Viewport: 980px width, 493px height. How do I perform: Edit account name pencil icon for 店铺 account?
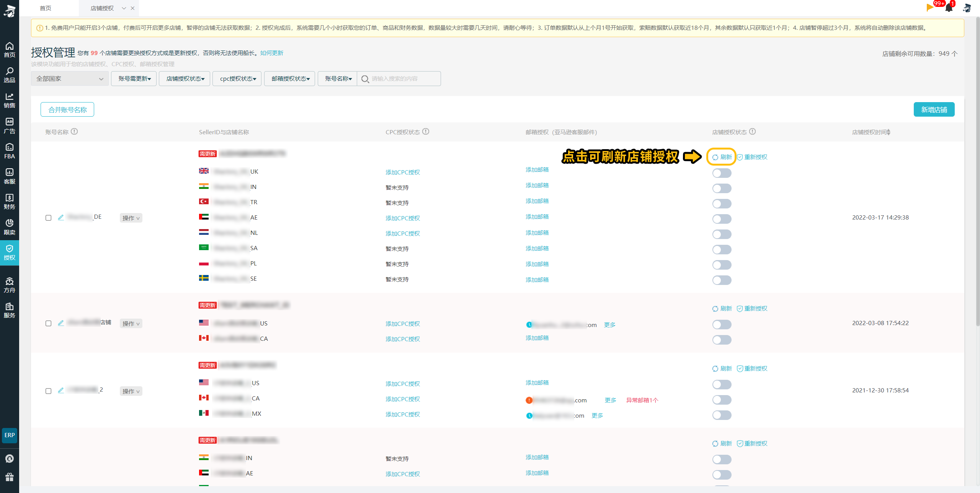(x=61, y=323)
